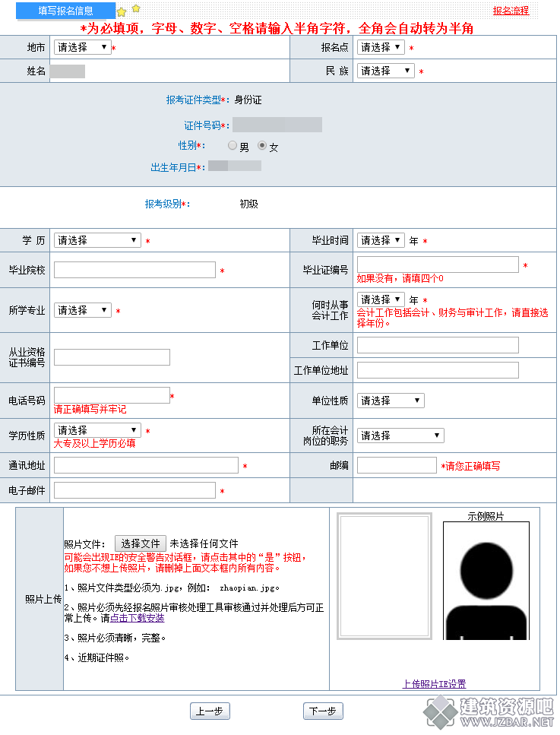Focus the 通讯地址 input field
This screenshot has height=735, width=560.
[146, 465]
